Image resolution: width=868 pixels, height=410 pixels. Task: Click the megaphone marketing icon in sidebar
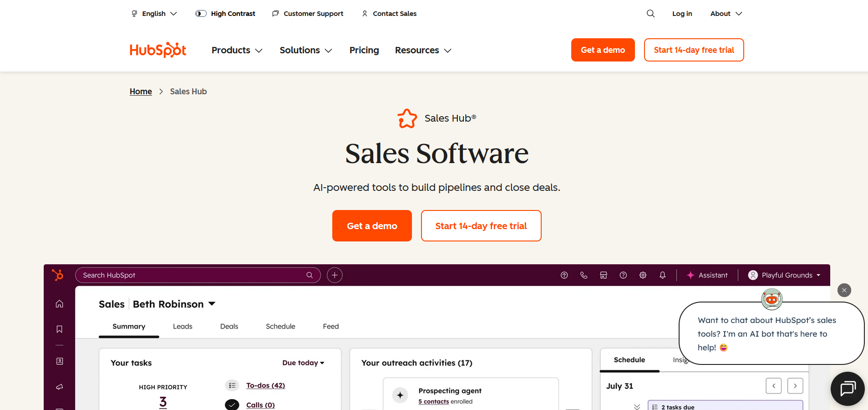(x=60, y=387)
